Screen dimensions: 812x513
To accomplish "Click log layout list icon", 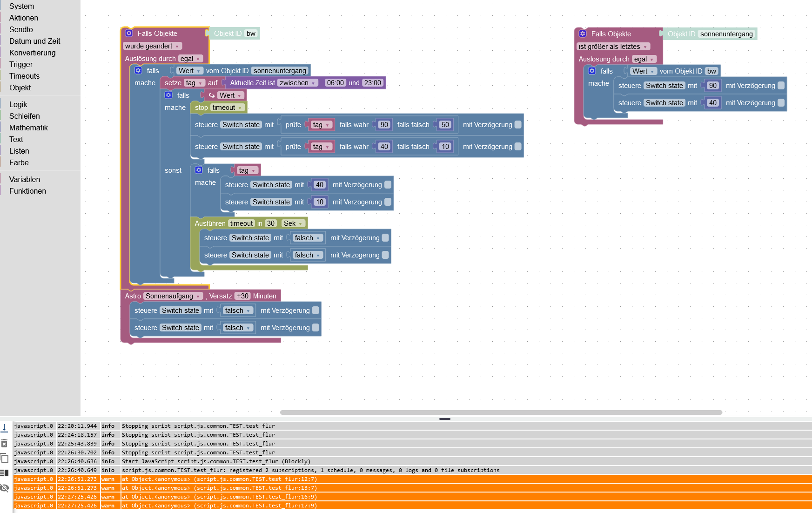I will coord(4,473).
